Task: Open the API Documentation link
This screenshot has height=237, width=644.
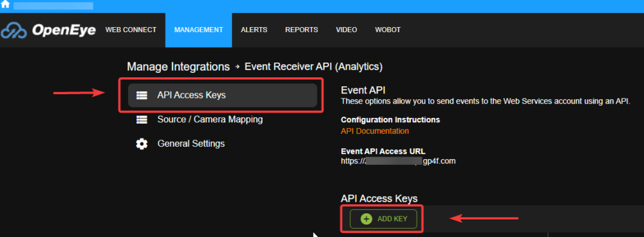Action: 375,131
